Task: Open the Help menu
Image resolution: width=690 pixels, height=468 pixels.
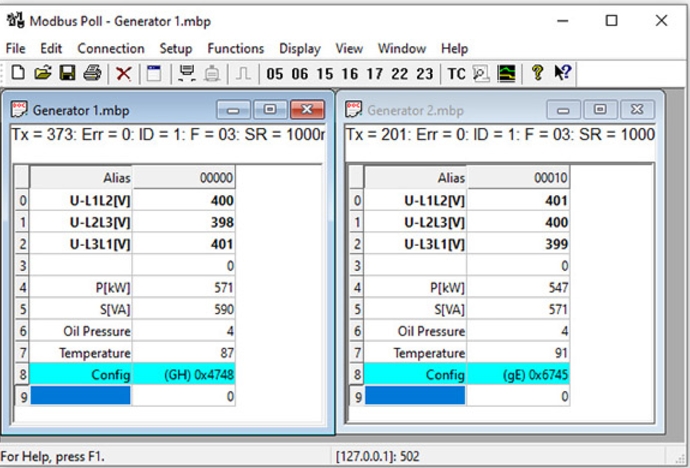Action: coord(454,48)
